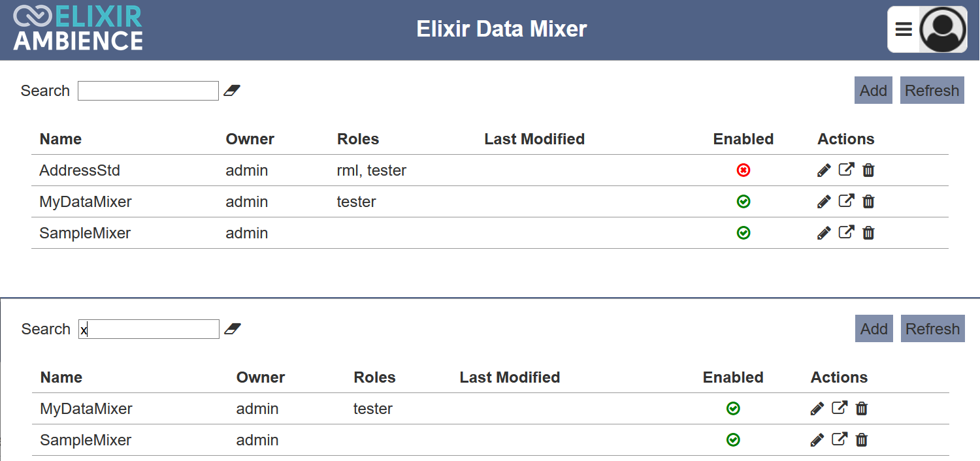Image resolution: width=980 pixels, height=461 pixels.
Task: Click the upper Add button
Action: pyautogui.click(x=874, y=90)
